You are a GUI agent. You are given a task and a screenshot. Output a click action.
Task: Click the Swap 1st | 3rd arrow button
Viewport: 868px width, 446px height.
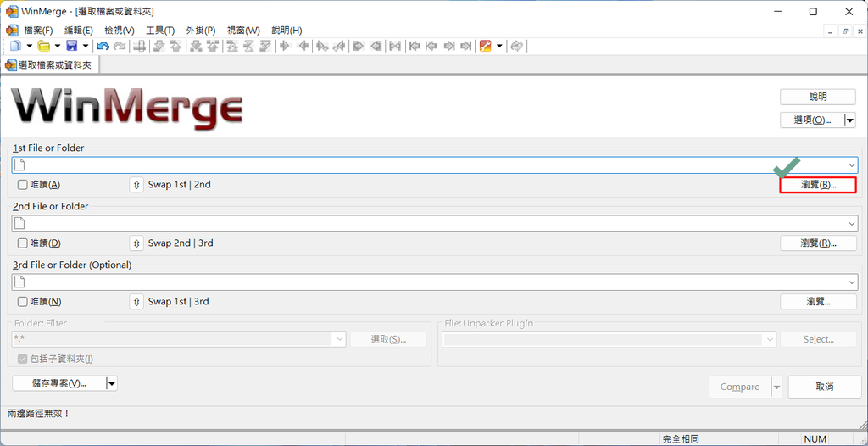coord(136,301)
